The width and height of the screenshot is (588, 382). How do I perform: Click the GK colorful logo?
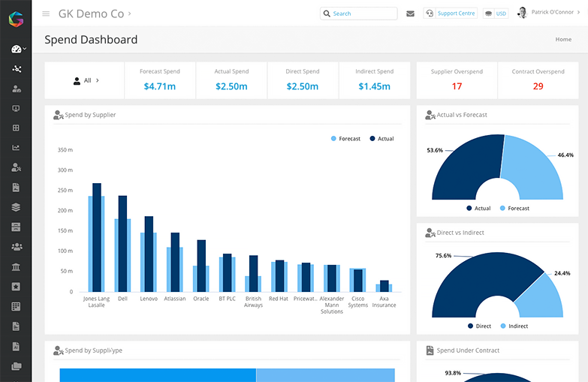coord(16,17)
